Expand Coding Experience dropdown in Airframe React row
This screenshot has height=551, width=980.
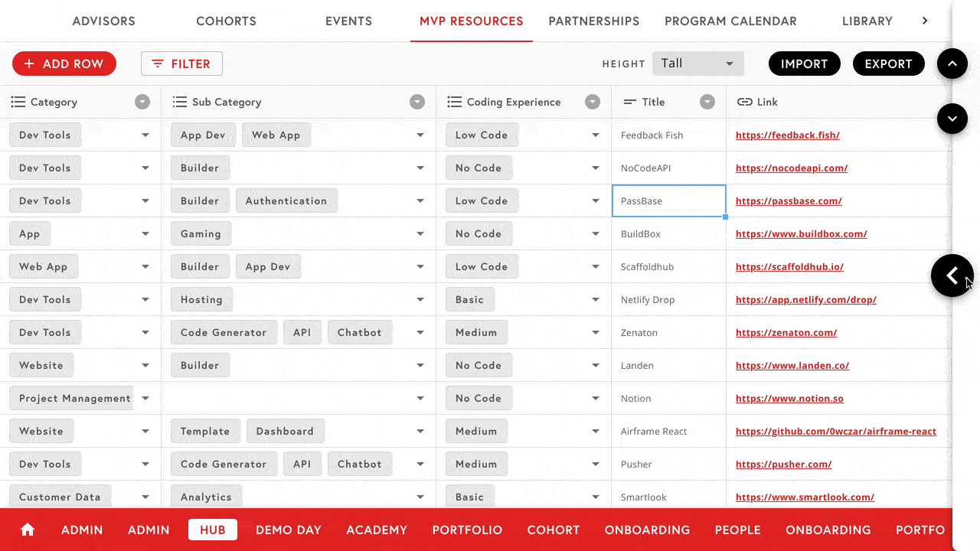596,432
